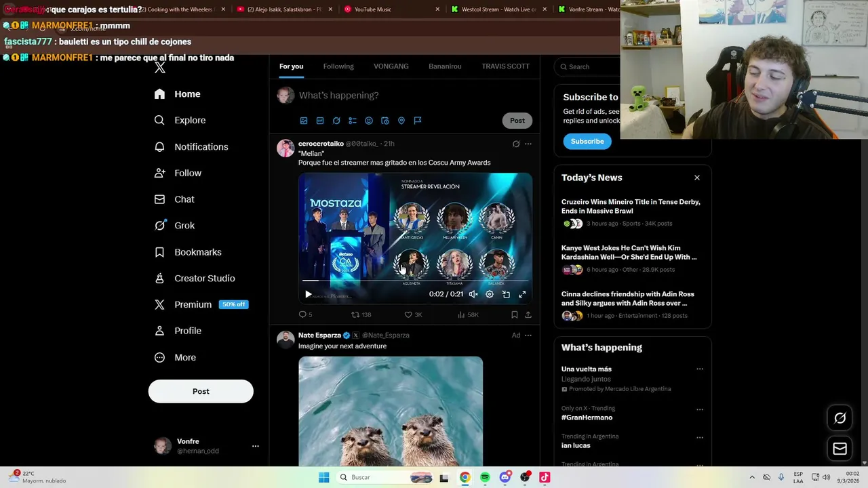The image size is (868, 488).
Task: Open Grok in the sidebar
Action: [175, 226]
